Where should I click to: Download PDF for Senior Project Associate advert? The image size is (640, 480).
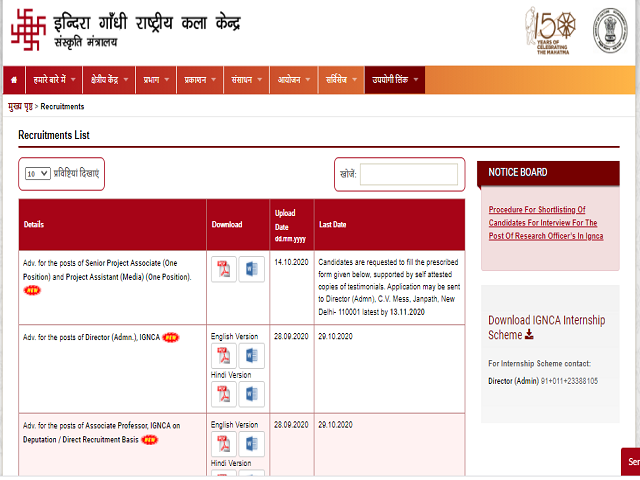point(224,269)
